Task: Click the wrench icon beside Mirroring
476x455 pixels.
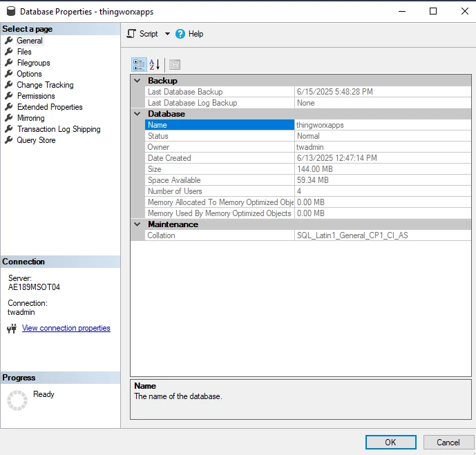Action: pos(9,117)
